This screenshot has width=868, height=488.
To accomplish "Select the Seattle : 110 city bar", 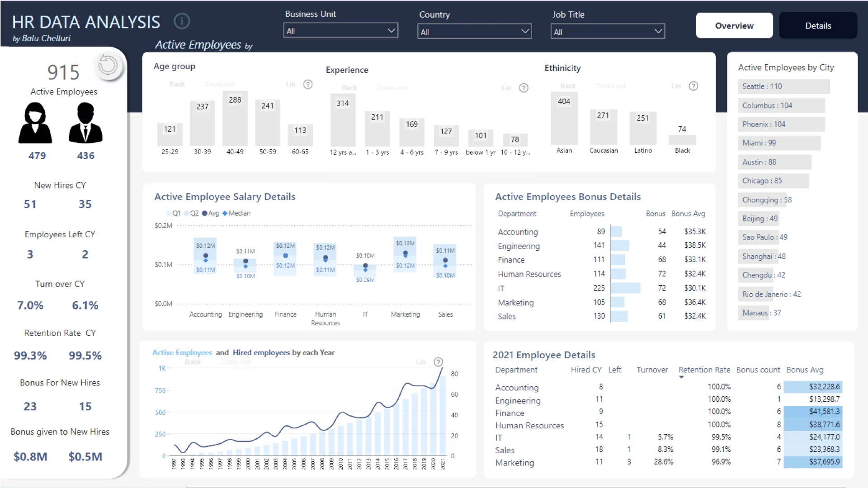I will pos(784,86).
